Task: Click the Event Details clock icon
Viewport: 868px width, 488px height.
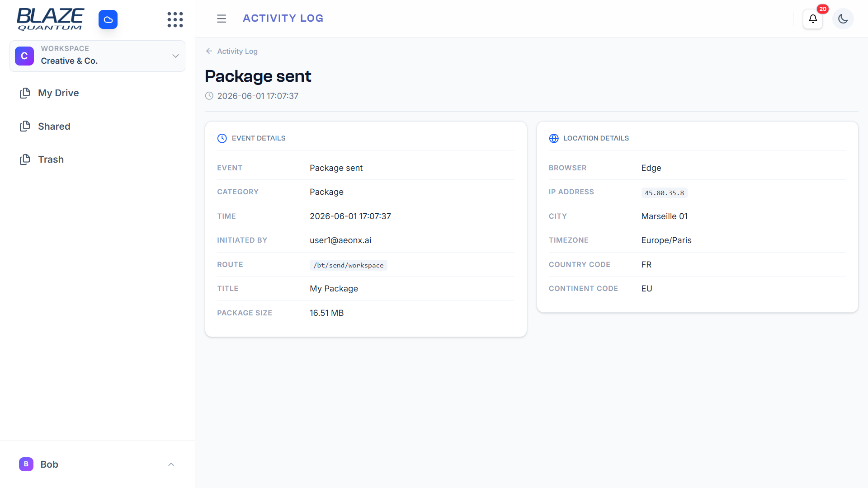Action: click(222, 138)
